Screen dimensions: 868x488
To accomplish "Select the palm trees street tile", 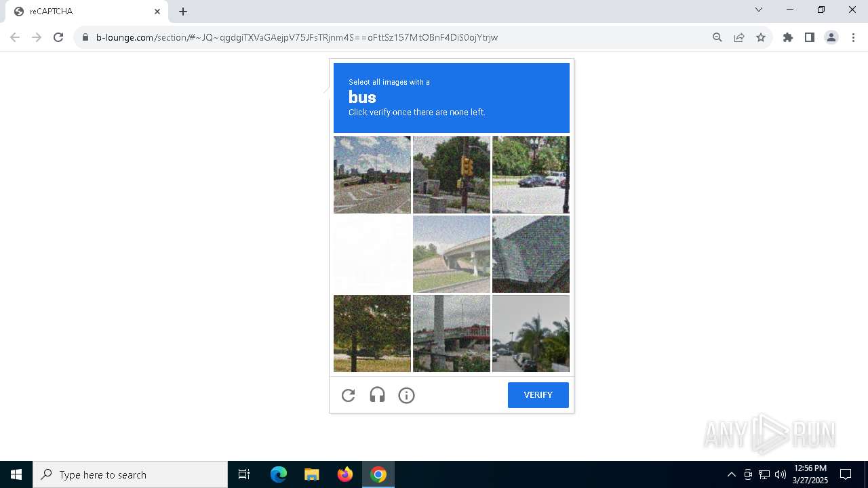I will coord(531,333).
